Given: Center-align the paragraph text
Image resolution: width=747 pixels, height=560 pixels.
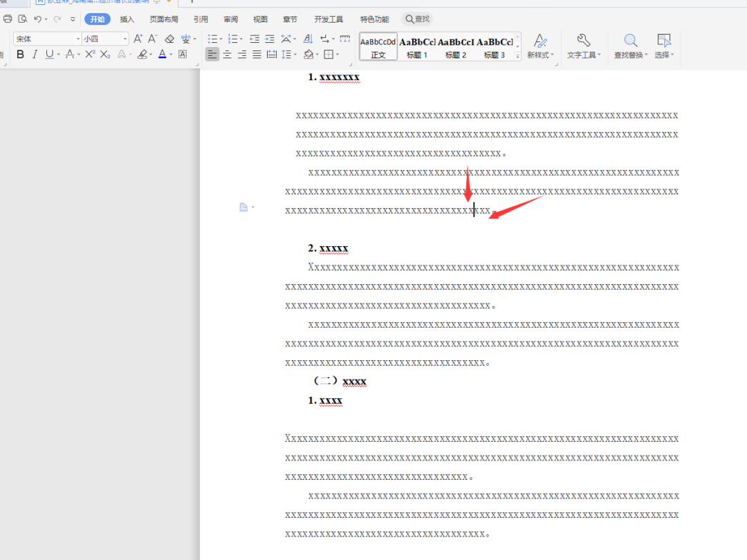Looking at the screenshot, I should [x=227, y=55].
